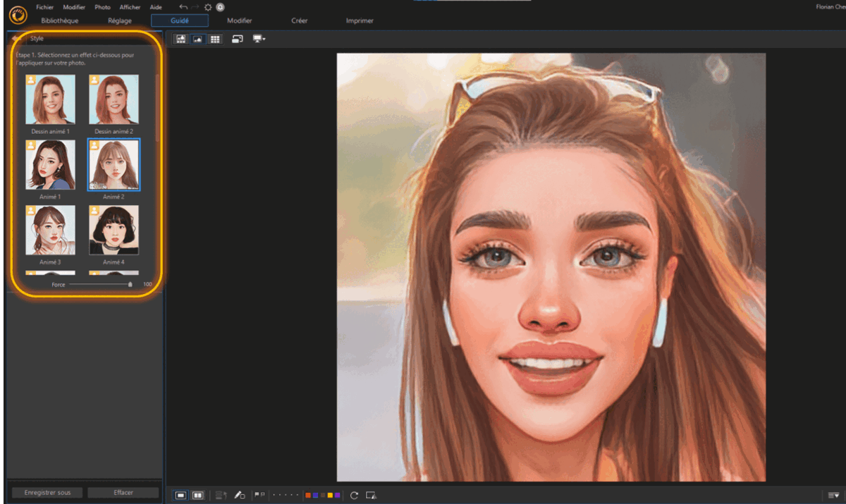Click the brush icon in bottom toolbar

[x=239, y=496]
